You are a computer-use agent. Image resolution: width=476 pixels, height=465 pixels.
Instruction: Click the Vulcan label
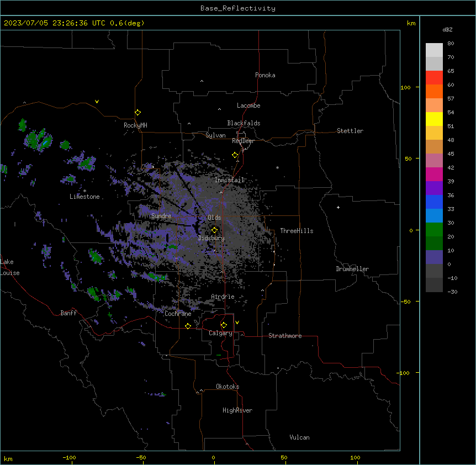[x=300, y=437]
